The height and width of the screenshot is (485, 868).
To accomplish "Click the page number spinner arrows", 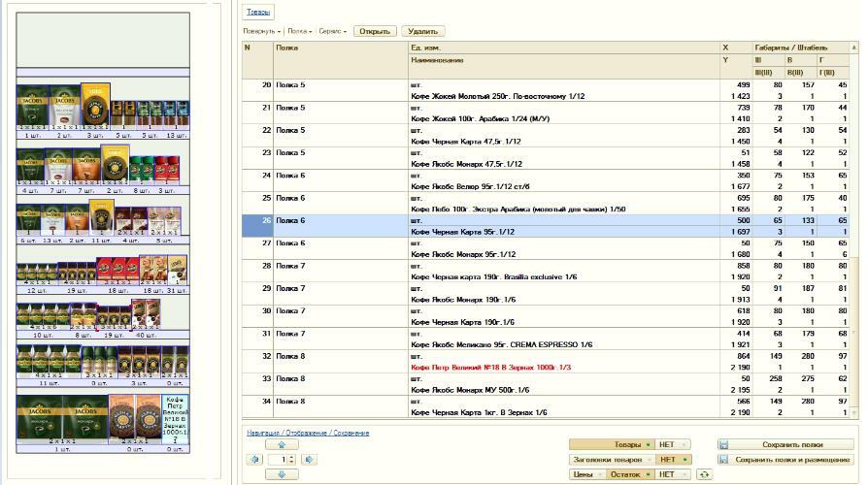I will [291, 460].
